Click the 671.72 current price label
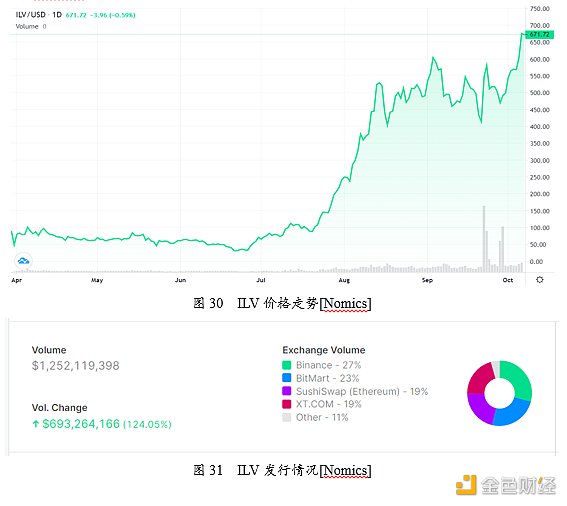 tap(540, 35)
